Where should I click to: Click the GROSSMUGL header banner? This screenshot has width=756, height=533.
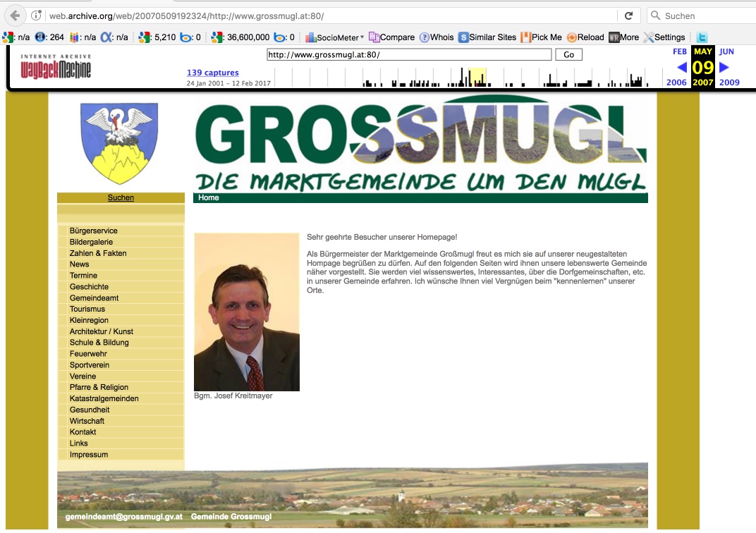point(420,143)
